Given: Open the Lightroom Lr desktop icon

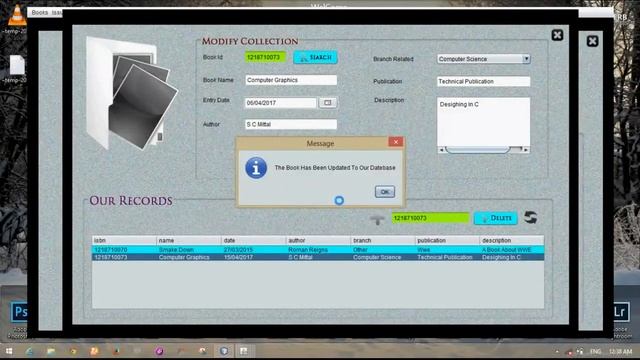Looking at the screenshot, I should point(621,312).
